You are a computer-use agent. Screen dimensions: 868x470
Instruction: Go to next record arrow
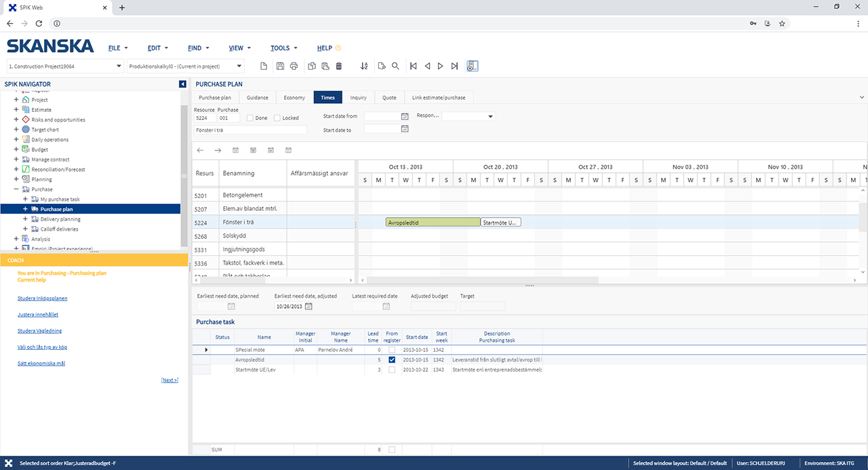pyautogui.click(x=440, y=66)
